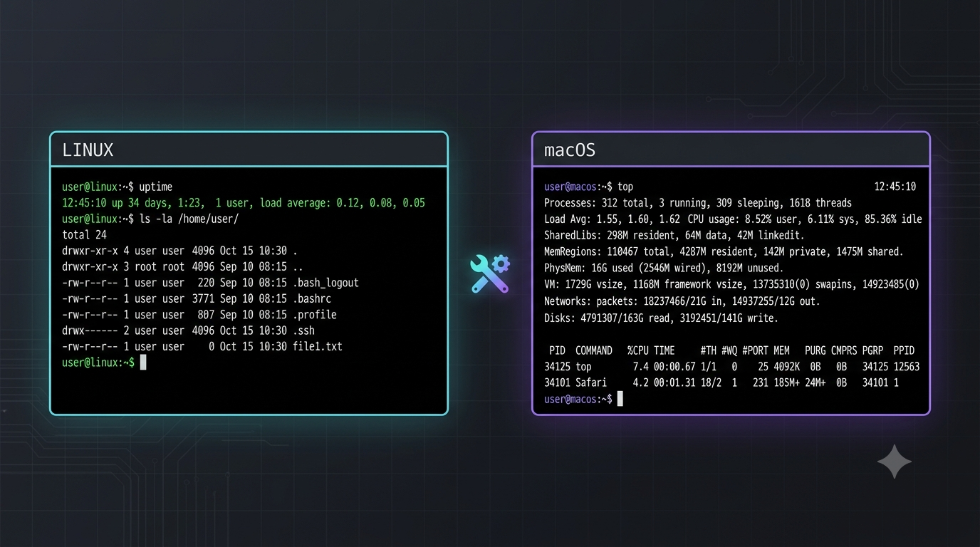Click the PURG column header
This screenshot has height=547, width=980.
coord(816,350)
